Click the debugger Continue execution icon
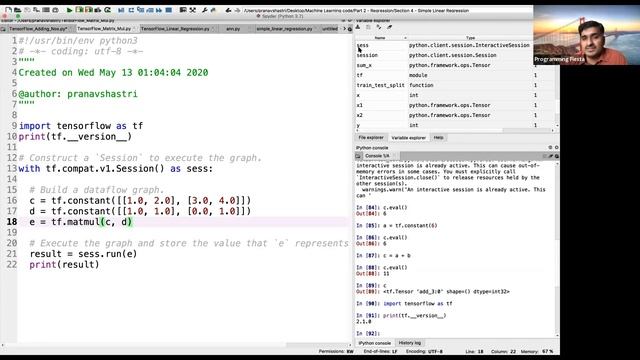Screen dimensions: 640x360 [x=159, y=10]
